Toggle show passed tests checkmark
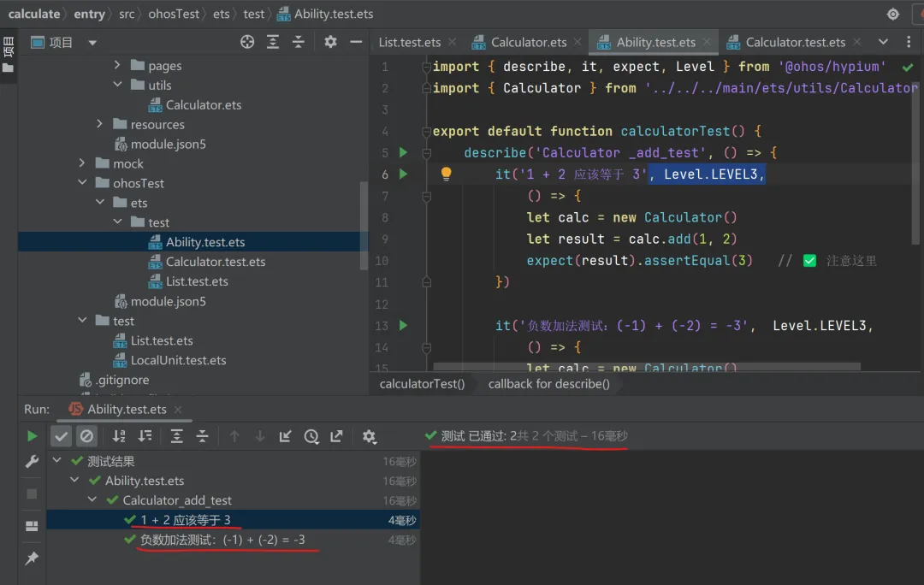 [62, 436]
